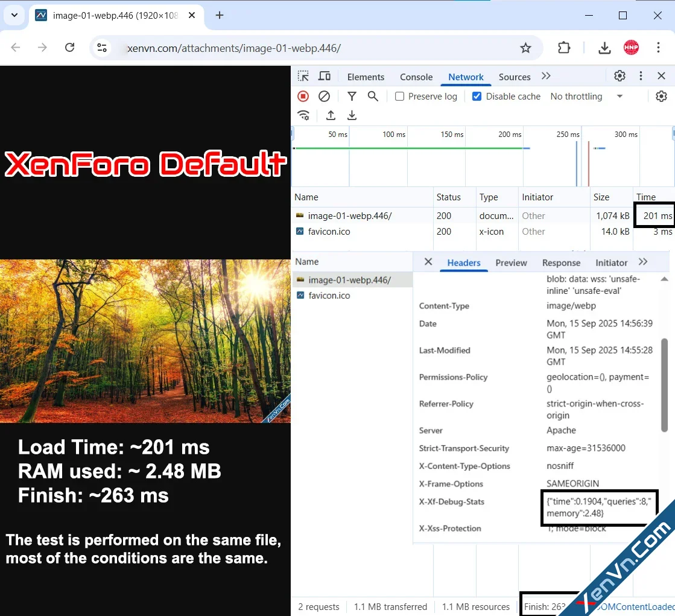Screen dimensions: 675x616
Task: Sort requests by Status column
Action: click(x=454, y=197)
